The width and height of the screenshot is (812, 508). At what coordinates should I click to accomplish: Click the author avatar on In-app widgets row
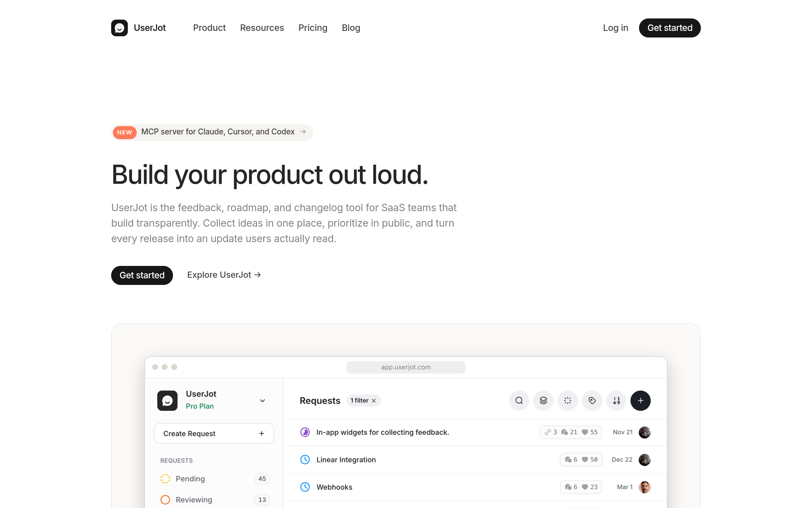(x=644, y=432)
